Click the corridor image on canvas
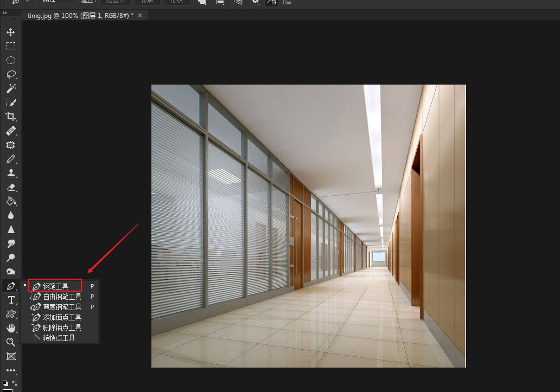560x392 pixels. pos(309,226)
